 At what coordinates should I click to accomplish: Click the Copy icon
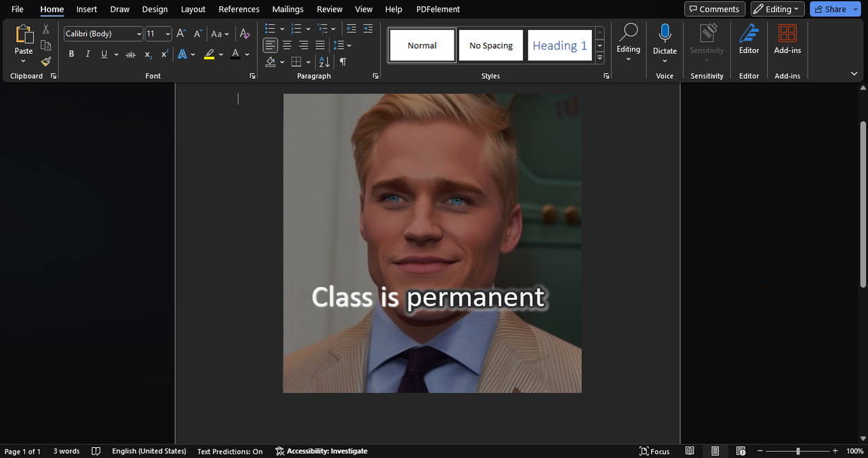pyautogui.click(x=46, y=45)
